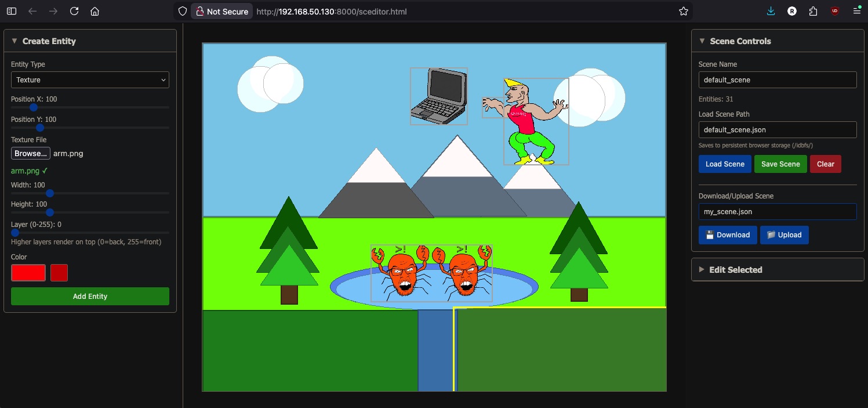Viewport: 868px width, 408px height.
Task: Click the shield tracking protection icon
Action: coord(183,11)
